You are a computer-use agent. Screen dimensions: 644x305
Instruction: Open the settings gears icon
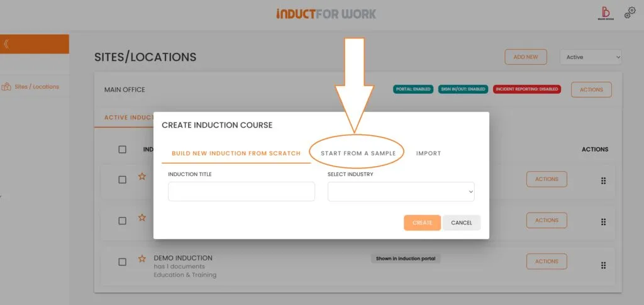tap(630, 13)
